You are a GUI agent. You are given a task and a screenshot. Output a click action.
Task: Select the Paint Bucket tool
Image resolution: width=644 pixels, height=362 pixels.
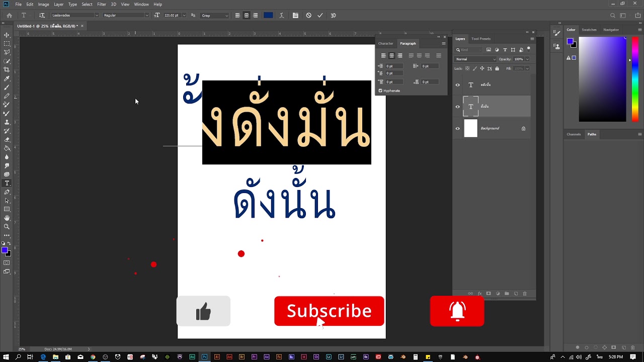pyautogui.click(x=7, y=148)
